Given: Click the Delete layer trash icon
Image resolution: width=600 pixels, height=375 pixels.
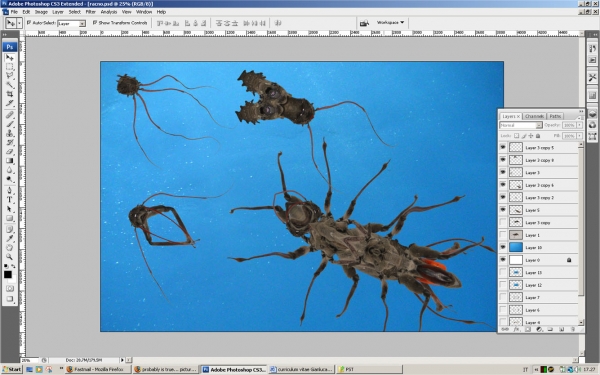Looking at the screenshot, I should 573,329.
